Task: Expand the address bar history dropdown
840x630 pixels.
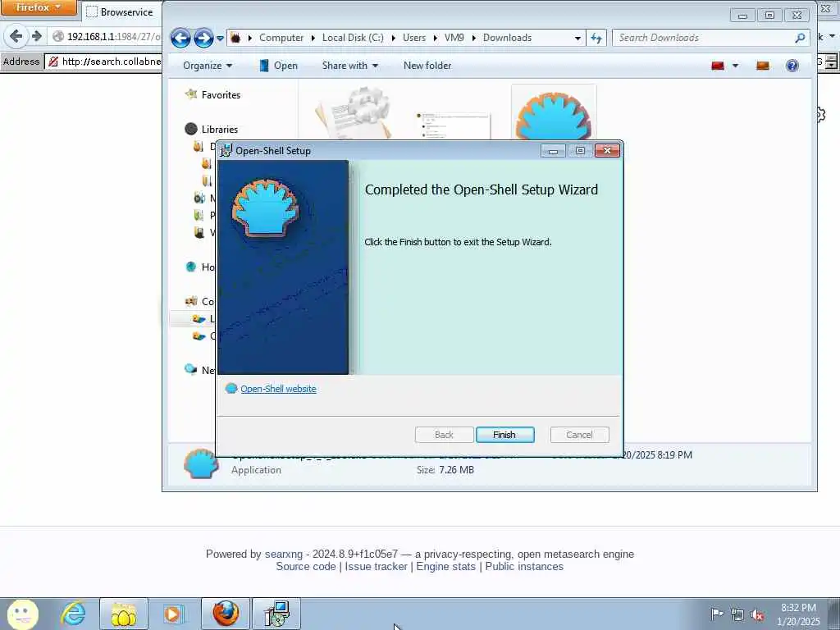Action: click(577, 38)
